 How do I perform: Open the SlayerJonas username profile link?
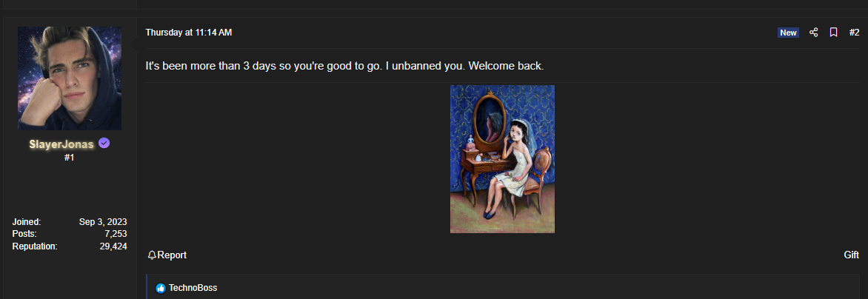pyautogui.click(x=61, y=144)
